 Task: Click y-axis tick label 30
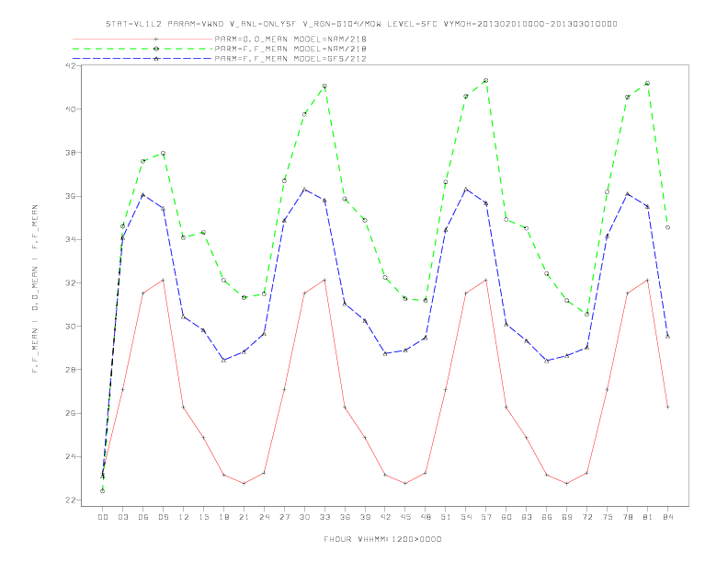tap(71, 326)
